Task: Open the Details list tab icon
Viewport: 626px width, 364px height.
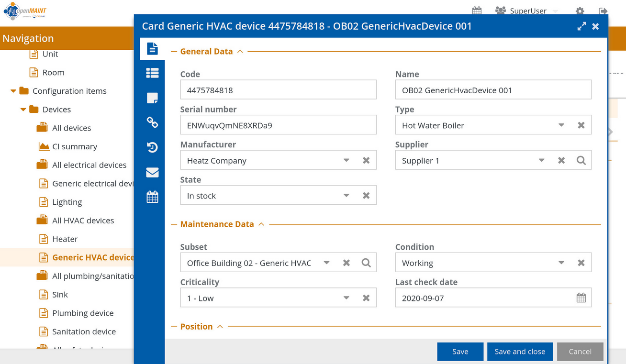Action: coord(152,73)
